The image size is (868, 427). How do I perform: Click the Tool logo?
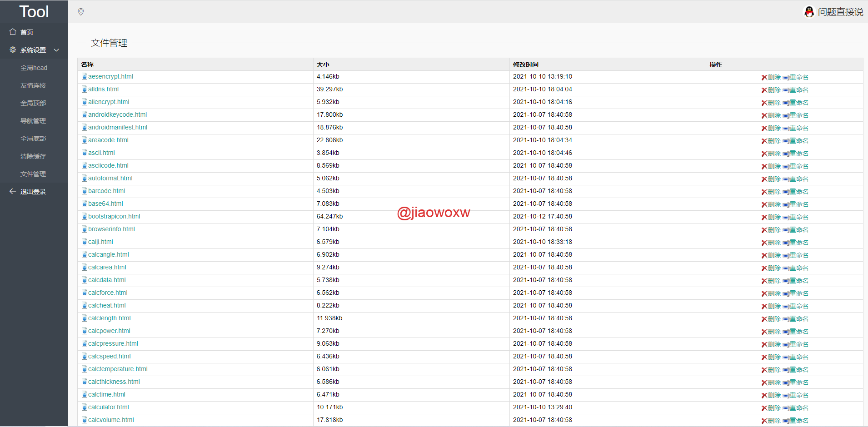click(x=34, y=11)
